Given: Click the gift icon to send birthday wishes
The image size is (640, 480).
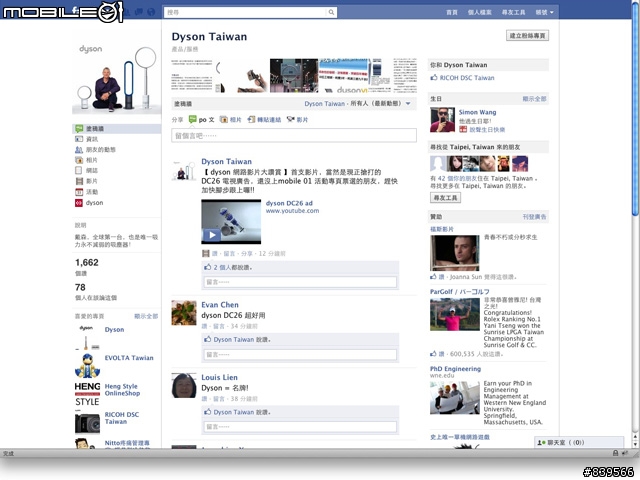Looking at the screenshot, I should 463,129.
